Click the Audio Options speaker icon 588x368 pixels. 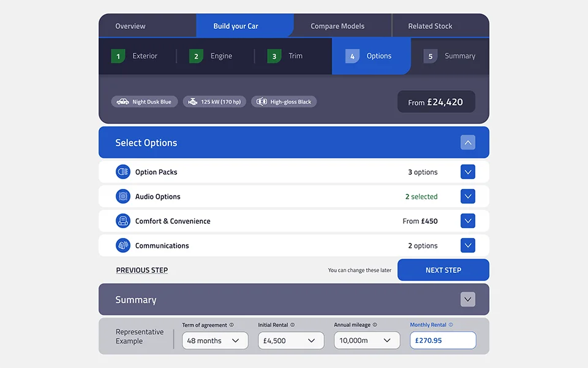(x=123, y=196)
